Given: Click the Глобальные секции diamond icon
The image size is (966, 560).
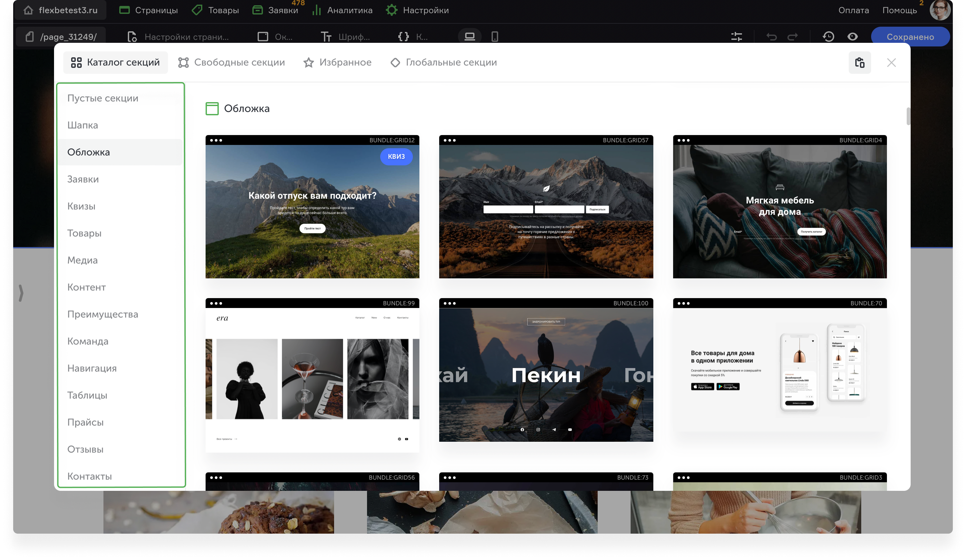Looking at the screenshot, I should click(x=395, y=63).
